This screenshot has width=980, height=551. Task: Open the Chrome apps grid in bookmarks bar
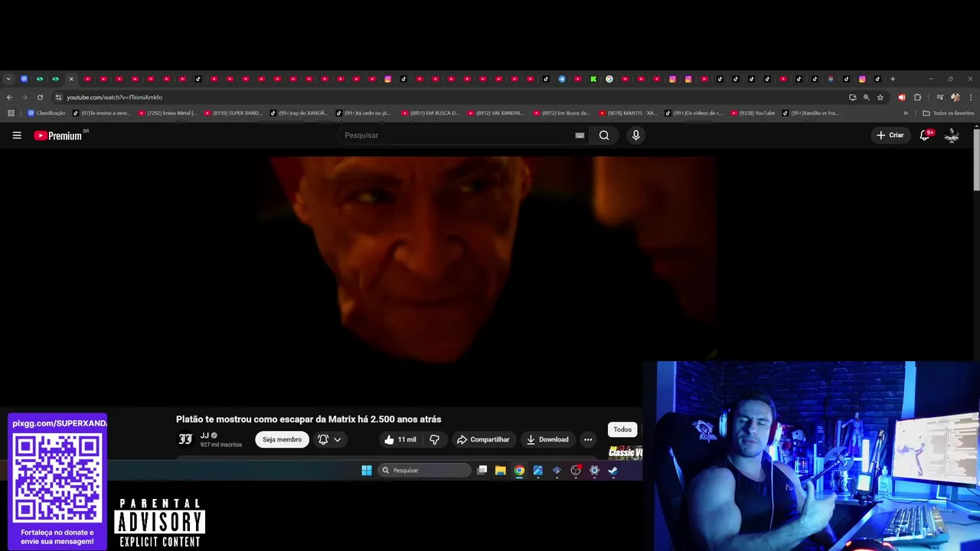point(11,113)
